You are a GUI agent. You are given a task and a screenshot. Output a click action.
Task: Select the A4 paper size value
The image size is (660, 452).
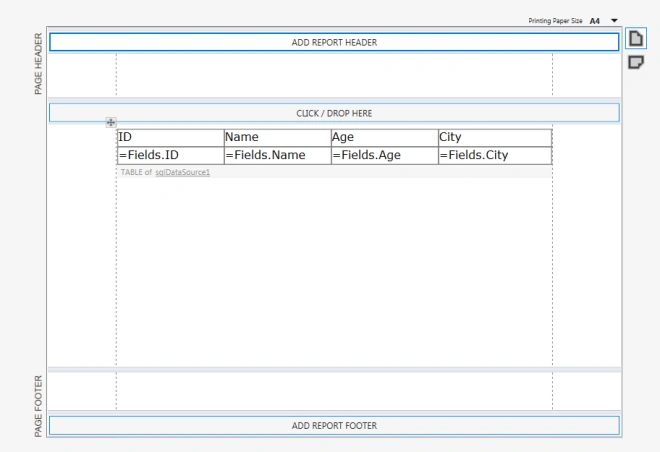click(594, 21)
